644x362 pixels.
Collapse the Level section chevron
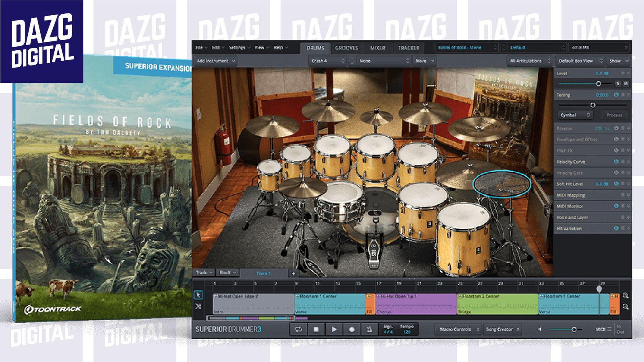coord(628,73)
